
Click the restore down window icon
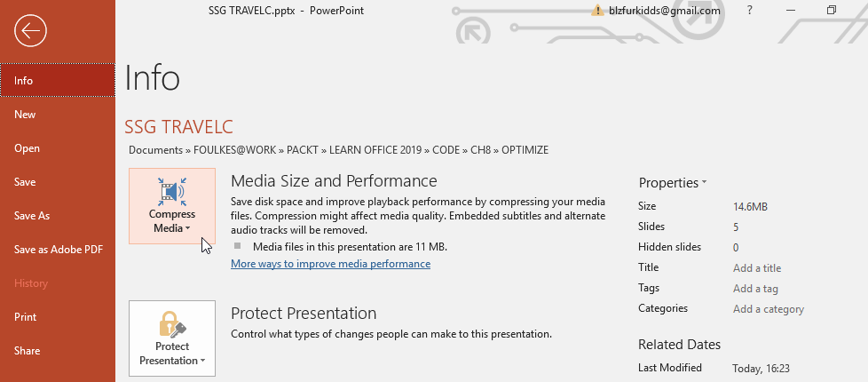click(832, 10)
